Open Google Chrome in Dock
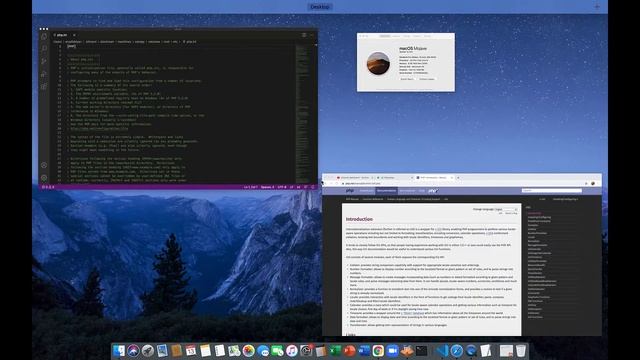Viewport: 640px width, 360px height. pos(378,351)
